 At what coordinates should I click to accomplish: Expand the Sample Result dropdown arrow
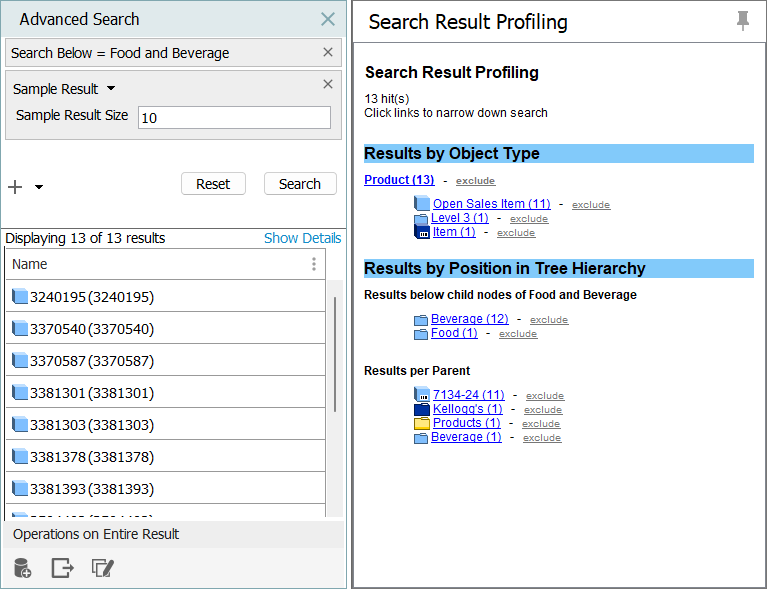111,89
